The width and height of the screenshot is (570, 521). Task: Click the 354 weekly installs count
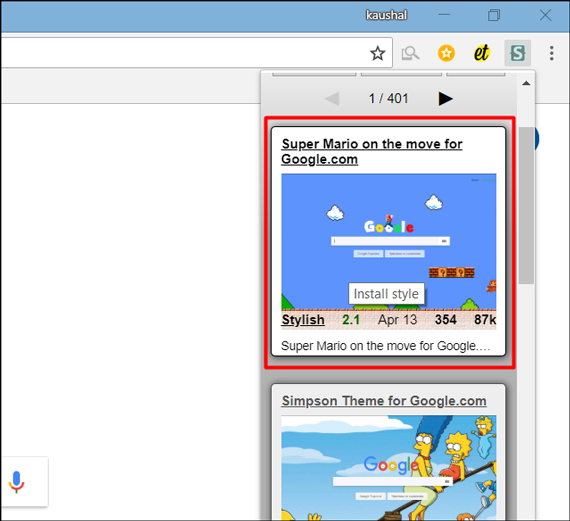(x=446, y=320)
